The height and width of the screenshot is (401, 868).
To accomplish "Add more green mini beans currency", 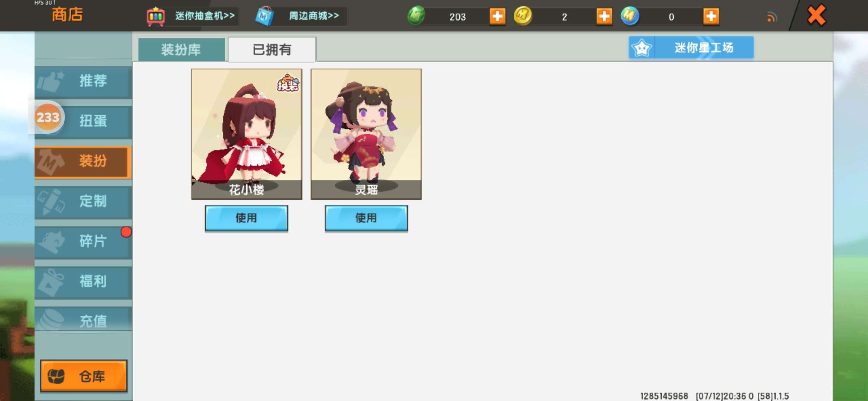I will [497, 16].
